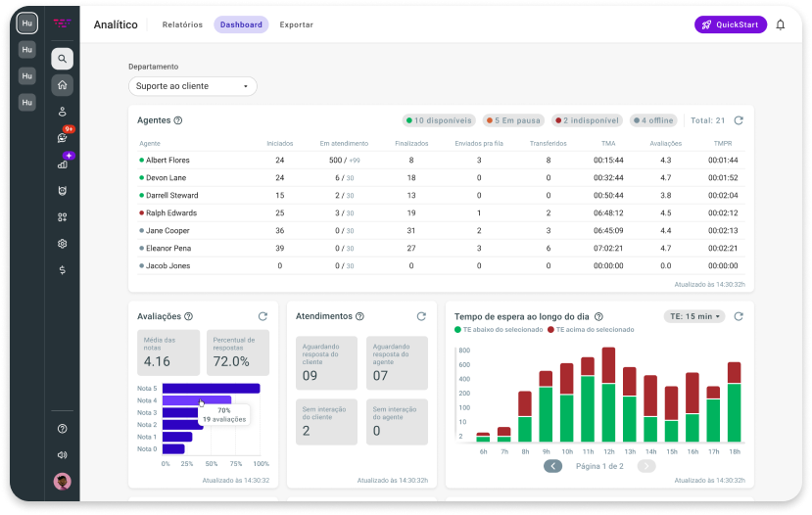Show help for Avaliações section
Image resolution: width=812 pixels, height=515 pixels.
(x=188, y=316)
